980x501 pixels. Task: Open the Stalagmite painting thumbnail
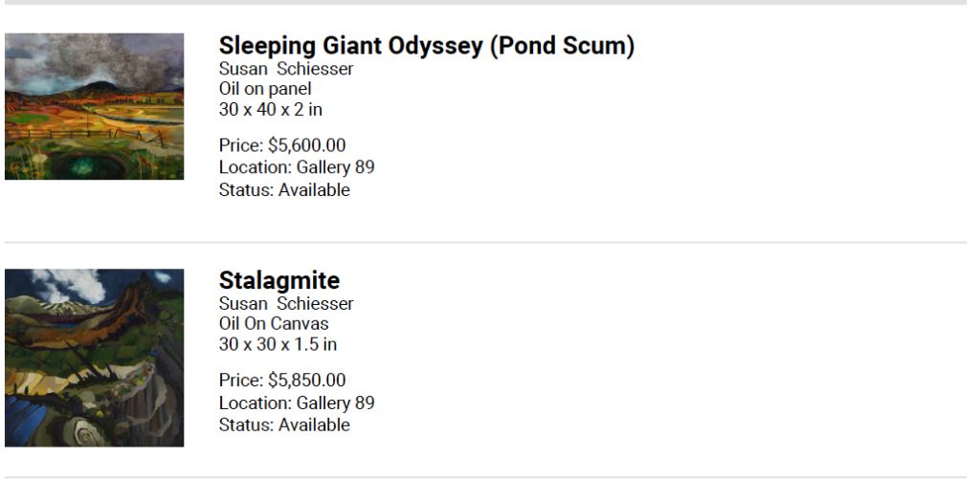(x=95, y=358)
